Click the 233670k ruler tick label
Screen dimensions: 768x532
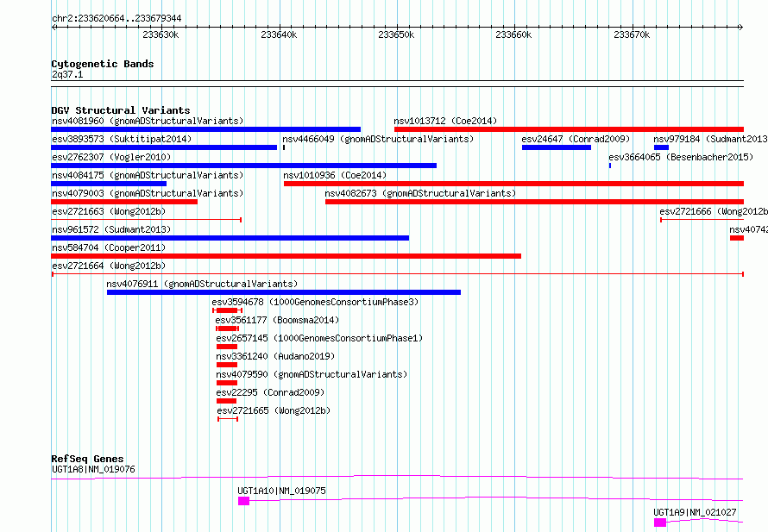632,34
